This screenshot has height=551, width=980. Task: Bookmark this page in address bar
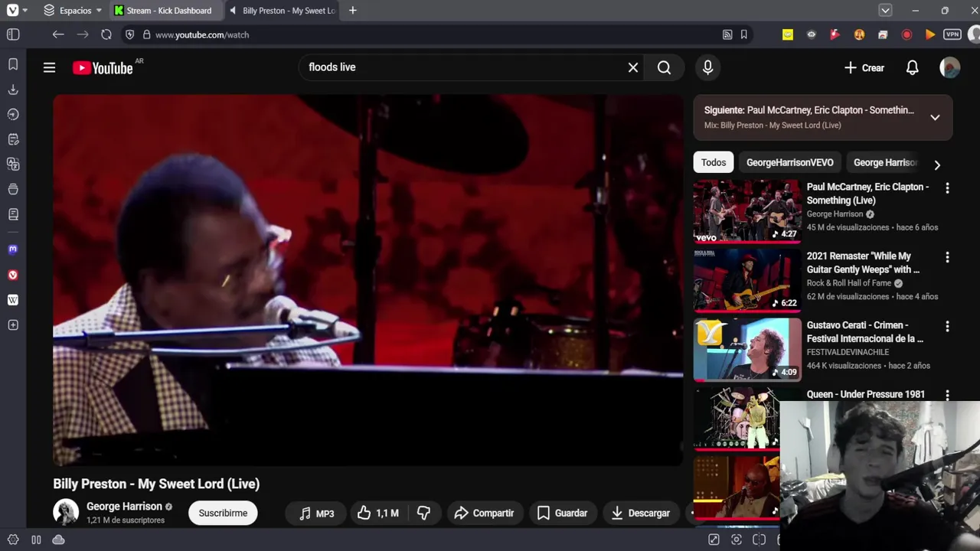click(x=743, y=34)
